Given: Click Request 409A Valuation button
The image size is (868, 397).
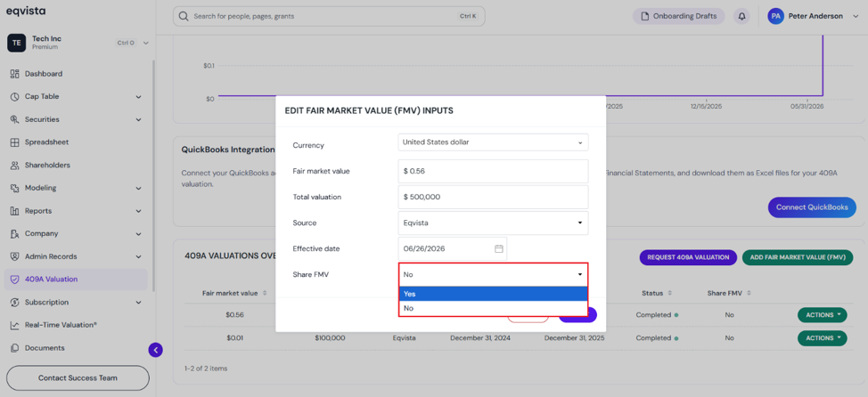Looking at the screenshot, I should point(688,257).
